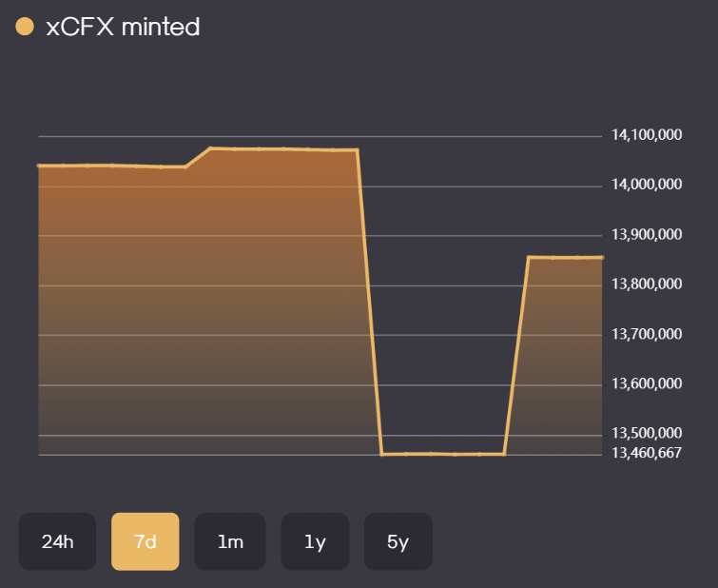Show the 5y time range
The image size is (718, 588).
[398, 542]
